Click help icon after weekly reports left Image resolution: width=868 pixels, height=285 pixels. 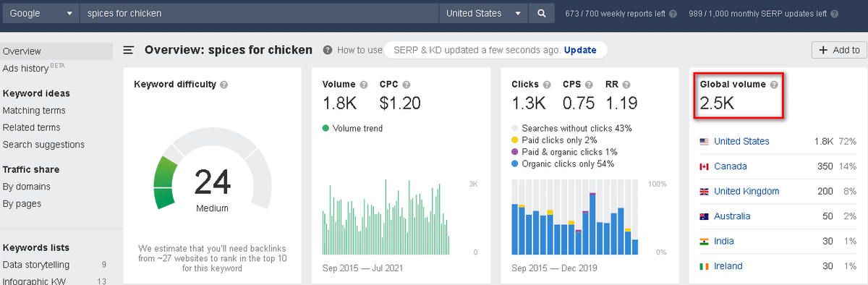click(673, 13)
